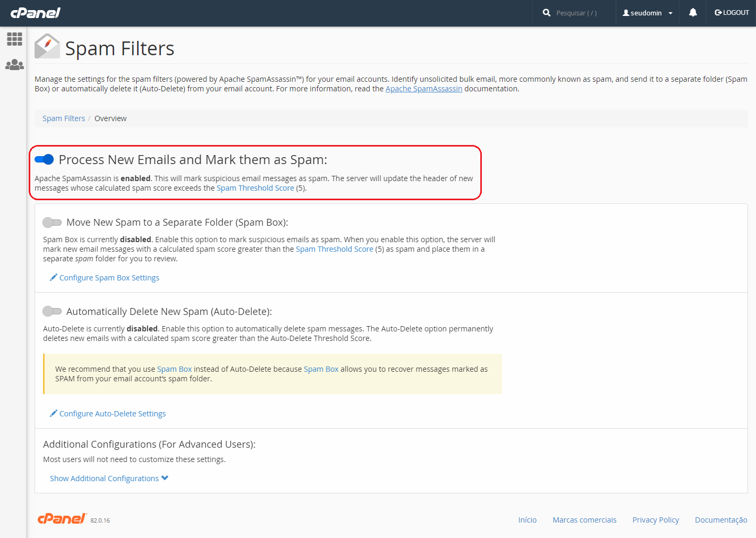This screenshot has width=756, height=538.
Task: Select the Overview breadcrumb item
Action: (x=111, y=118)
